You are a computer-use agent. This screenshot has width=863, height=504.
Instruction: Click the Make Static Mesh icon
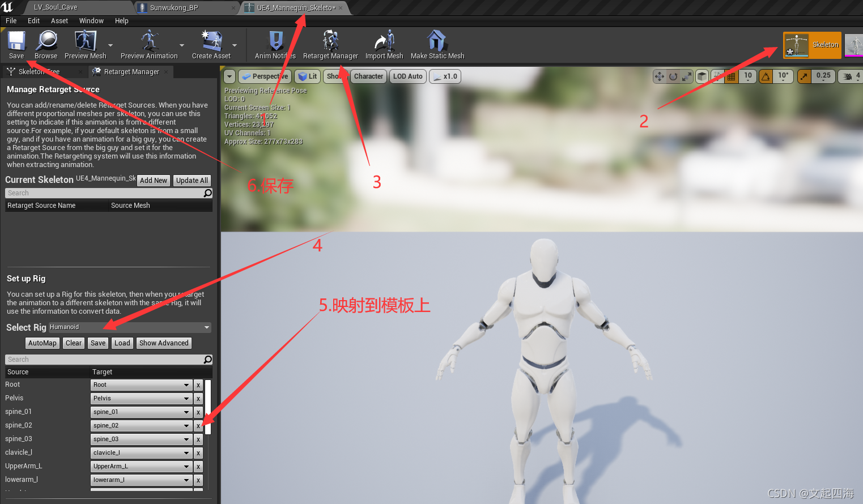click(x=437, y=45)
